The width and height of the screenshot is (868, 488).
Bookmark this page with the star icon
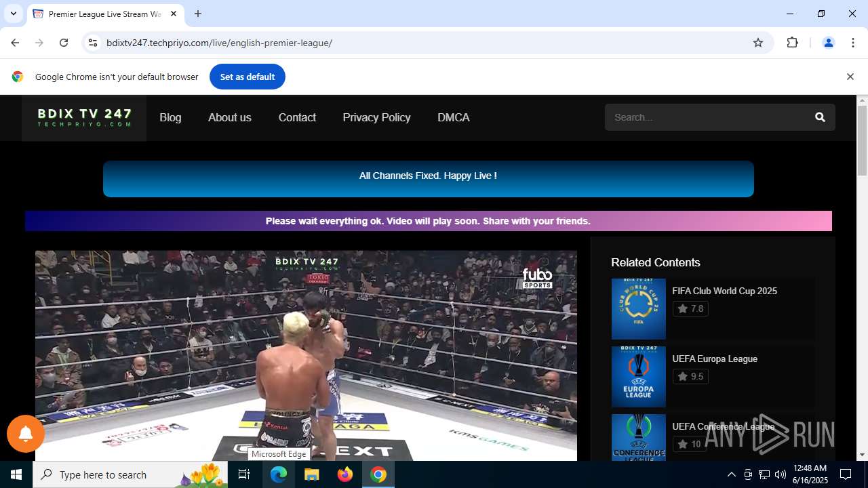point(758,43)
